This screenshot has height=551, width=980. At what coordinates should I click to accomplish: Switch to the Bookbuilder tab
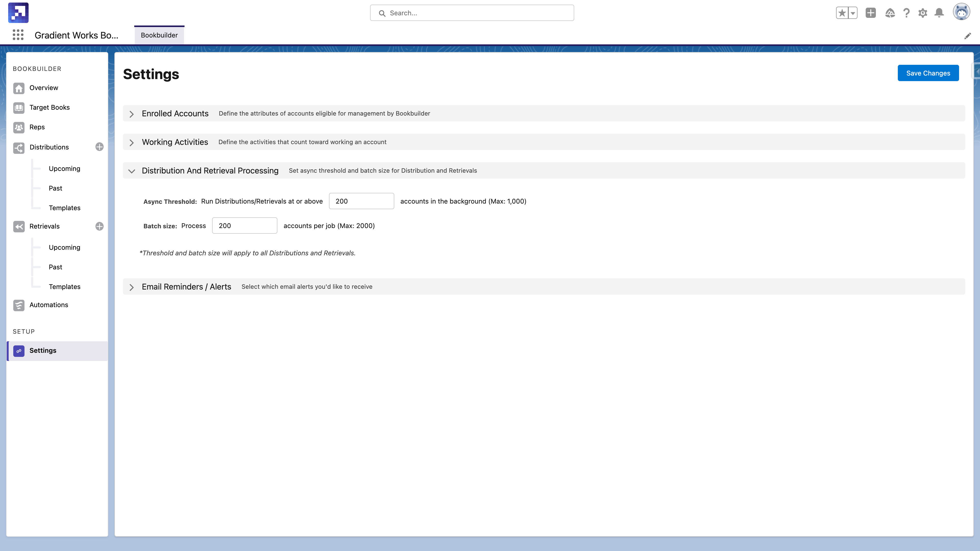click(159, 35)
